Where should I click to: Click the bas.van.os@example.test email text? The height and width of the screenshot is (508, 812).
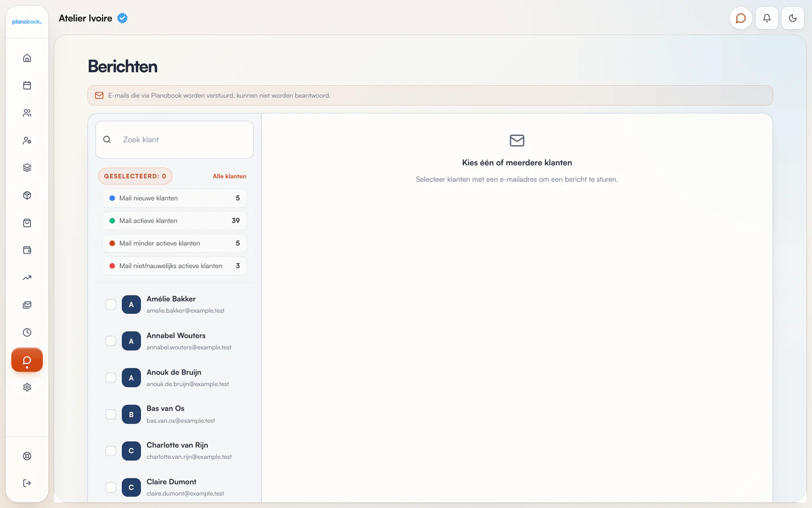click(x=180, y=421)
